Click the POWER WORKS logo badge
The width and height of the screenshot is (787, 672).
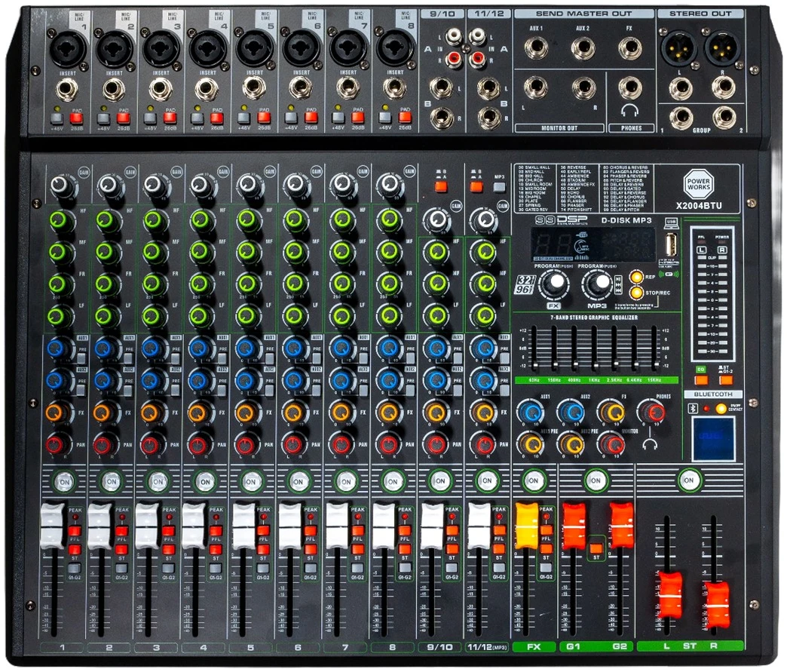[697, 185]
